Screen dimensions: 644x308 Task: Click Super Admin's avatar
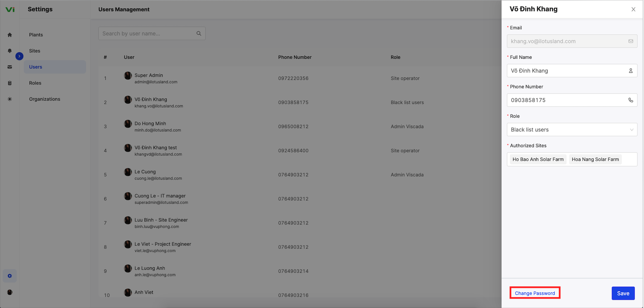pyautogui.click(x=128, y=76)
